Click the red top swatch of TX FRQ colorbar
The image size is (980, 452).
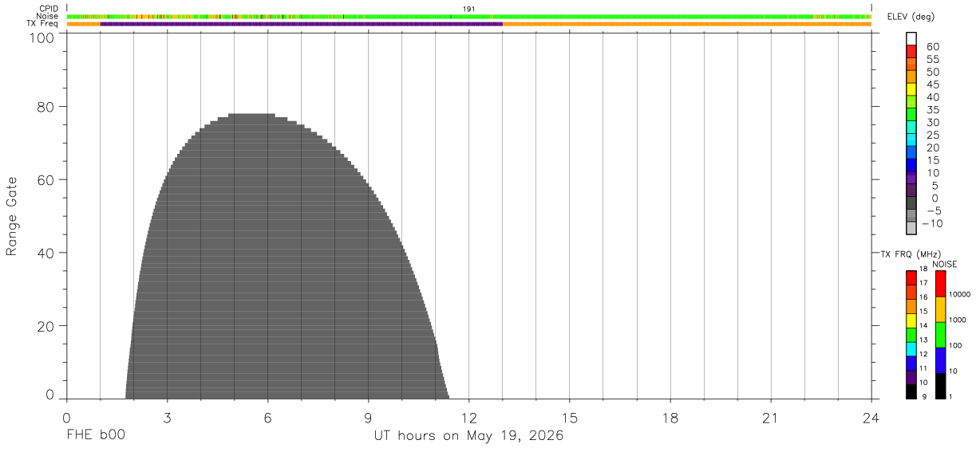pos(911,277)
